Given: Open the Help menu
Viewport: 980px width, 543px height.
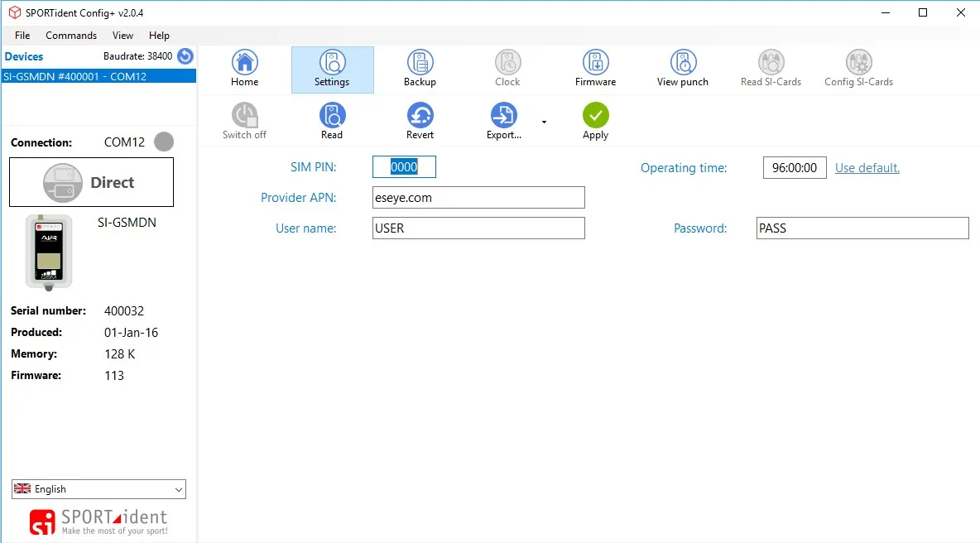Looking at the screenshot, I should 159,36.
